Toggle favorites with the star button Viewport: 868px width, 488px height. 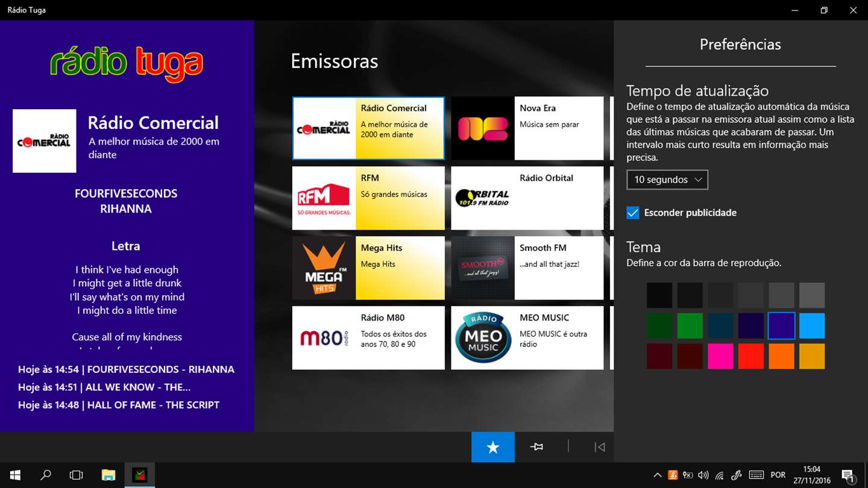(493, 447)
